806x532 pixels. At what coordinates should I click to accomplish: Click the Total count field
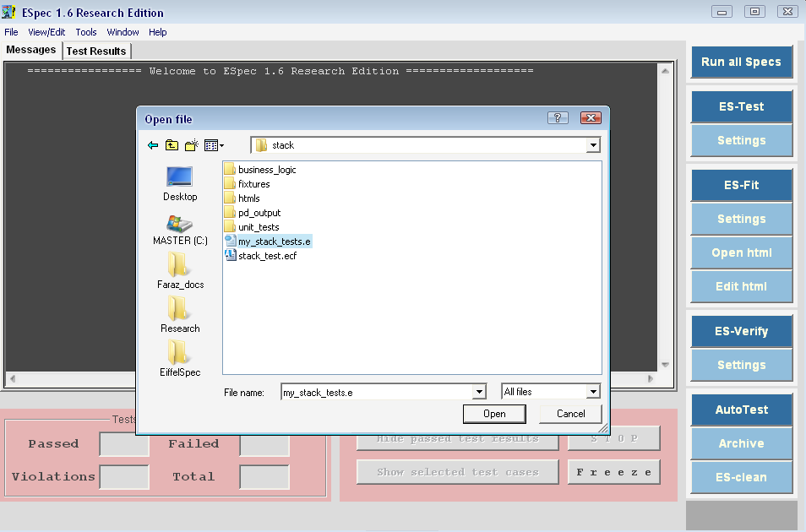[x=264, y=477]
